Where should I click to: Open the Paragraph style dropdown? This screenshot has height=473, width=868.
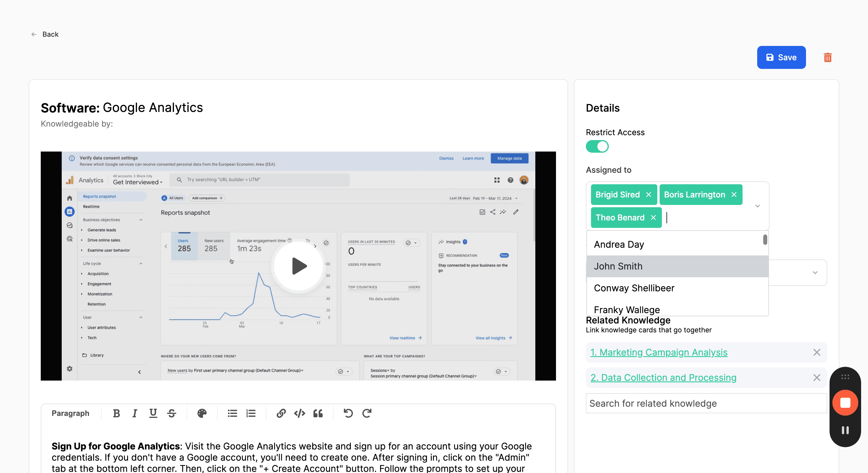[x=70, y=413]
